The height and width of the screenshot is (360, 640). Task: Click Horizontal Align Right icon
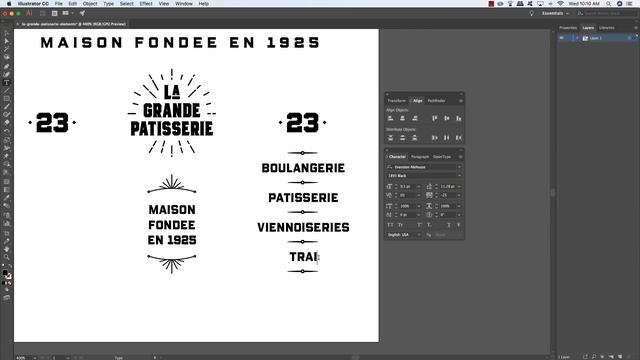tap(415, 118)
